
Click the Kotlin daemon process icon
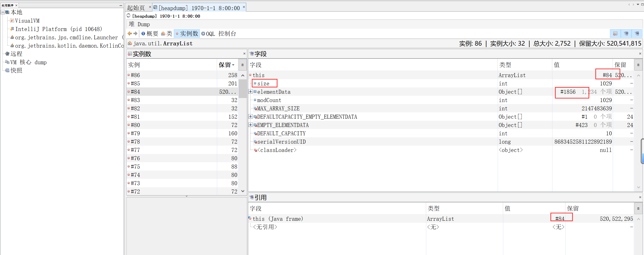[x=12, y=46]
